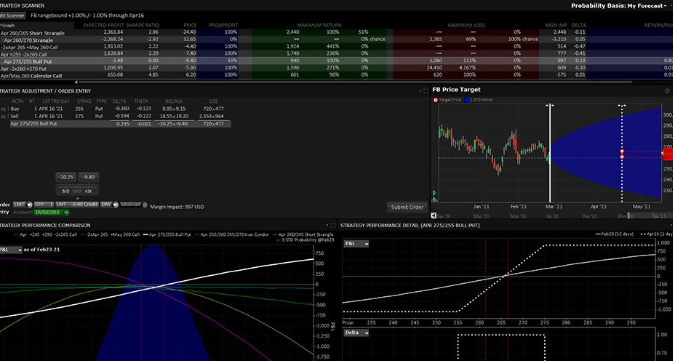Select Apr/May 265 Calendar Call row
The height and width of the screenshot is (361, 673).
tap(336, 76)
